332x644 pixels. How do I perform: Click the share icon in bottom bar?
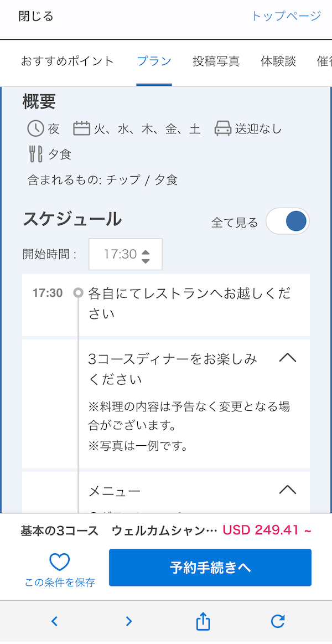pyautogui.click(x=203, y=621)
